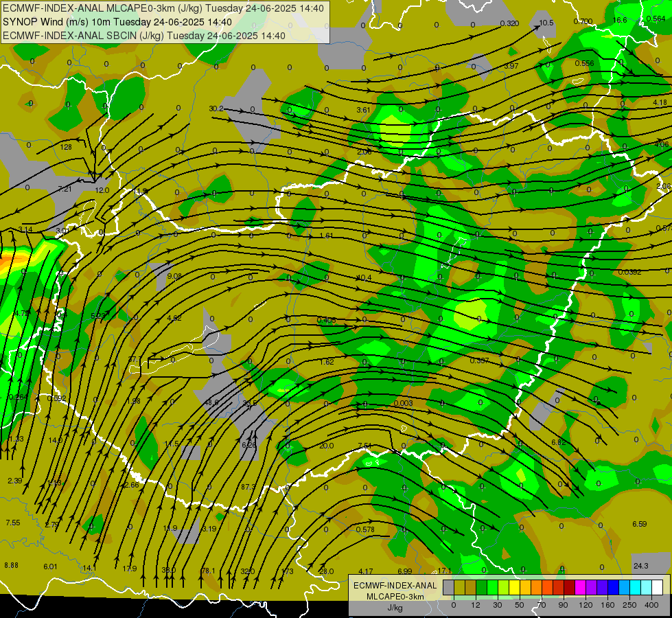Click the 0.592 value on the map

[x=56, y=398]
